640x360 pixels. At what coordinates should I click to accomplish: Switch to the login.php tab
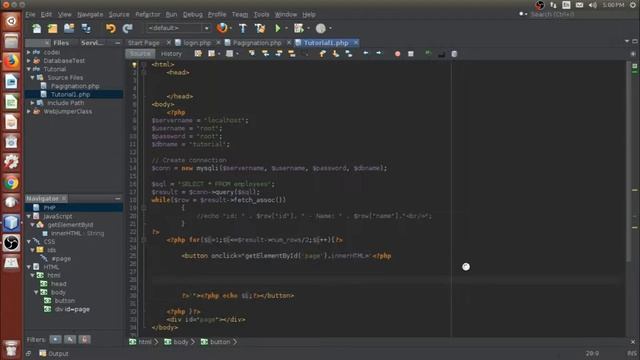[x=197, y=43]
